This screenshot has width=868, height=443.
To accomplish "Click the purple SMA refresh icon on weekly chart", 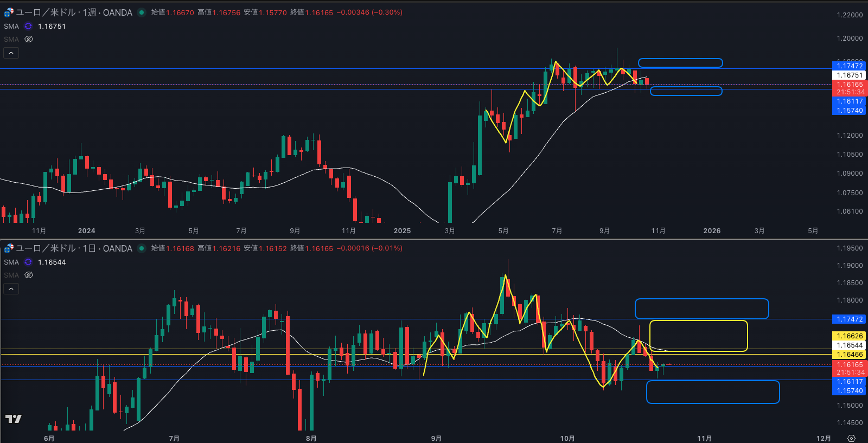I will coord(28,26).
